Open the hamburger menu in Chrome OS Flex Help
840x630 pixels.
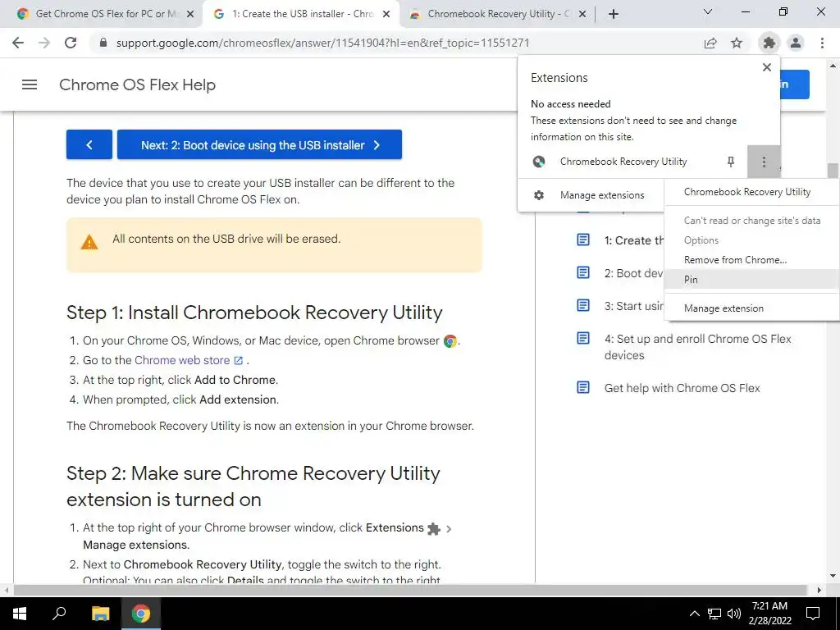pos(30,84)
